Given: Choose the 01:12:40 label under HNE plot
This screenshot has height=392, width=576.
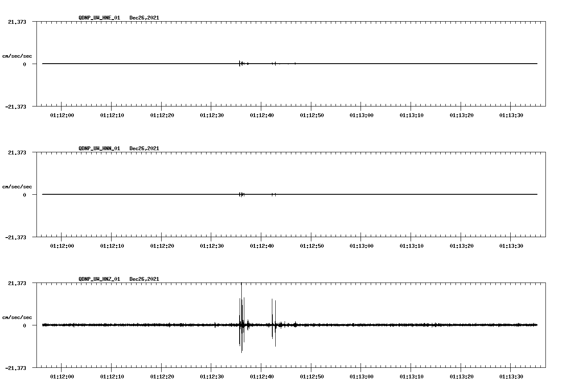Looking at the screenshot, I should click(x=262, y=115).
